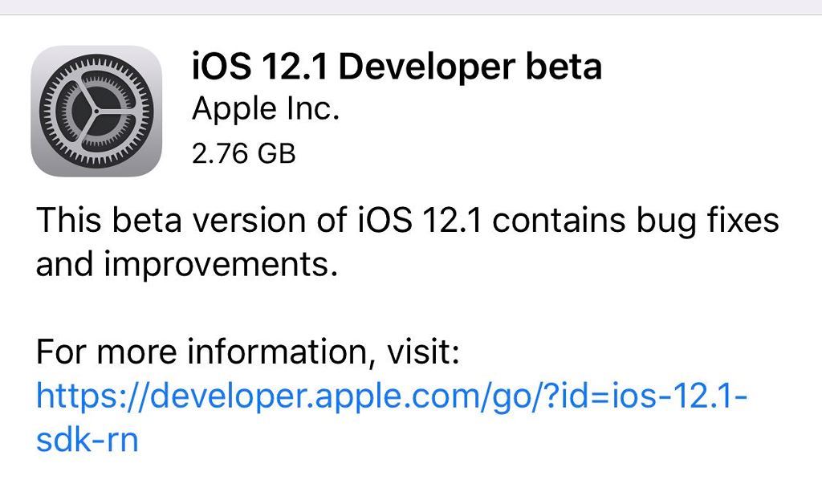Click the "Apple Inc." publisher name

(266, 109)
